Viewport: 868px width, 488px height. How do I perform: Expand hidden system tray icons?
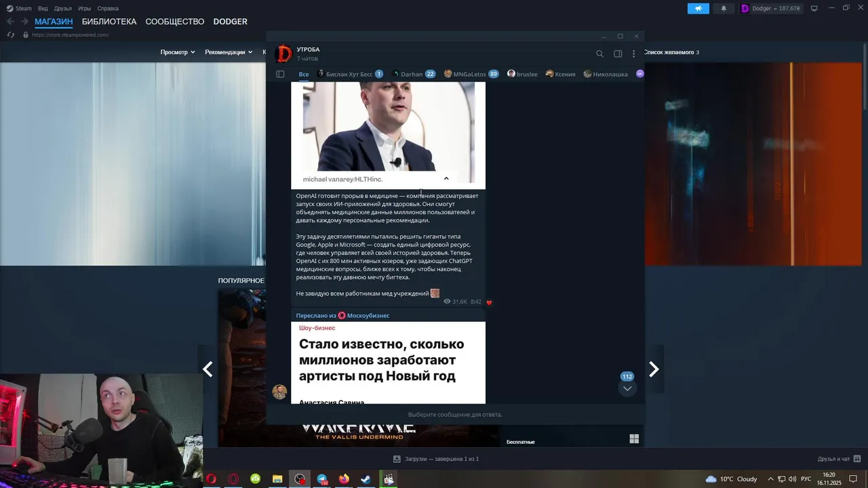[x=770, y=479]
